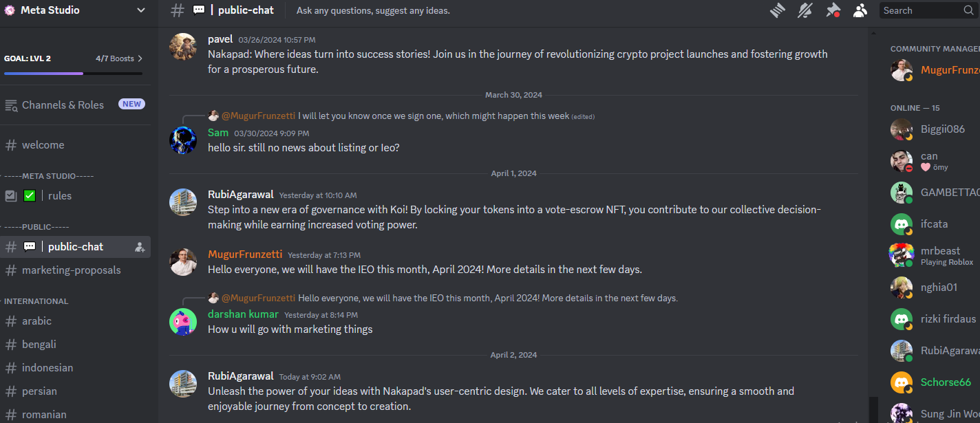
Task: Open the server boosts chevron
Action: pos(140,58)
